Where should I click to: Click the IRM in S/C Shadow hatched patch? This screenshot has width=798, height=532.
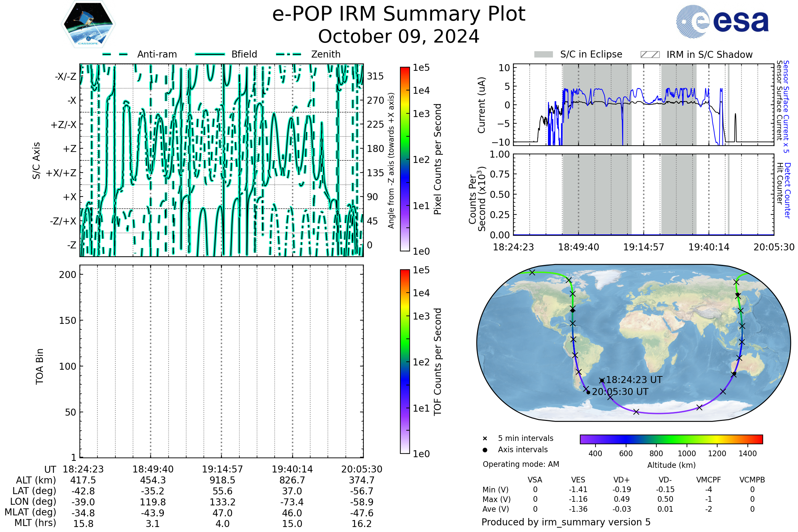650,55
